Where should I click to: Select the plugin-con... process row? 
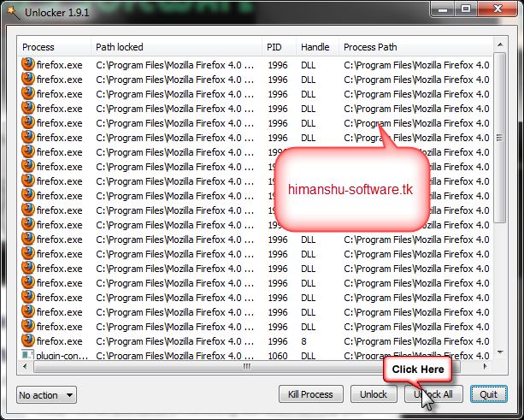pos(256,356)
